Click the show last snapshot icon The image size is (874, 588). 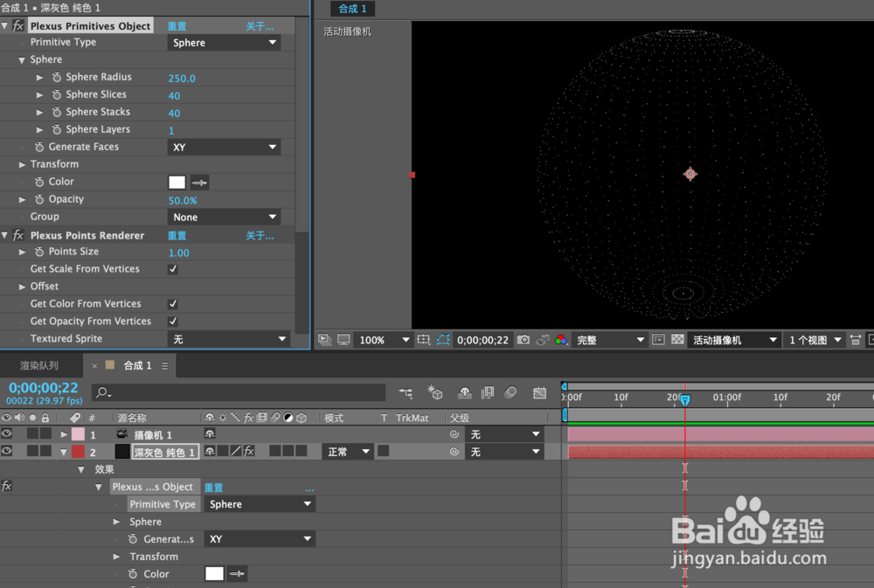click(x=542, y=339)
